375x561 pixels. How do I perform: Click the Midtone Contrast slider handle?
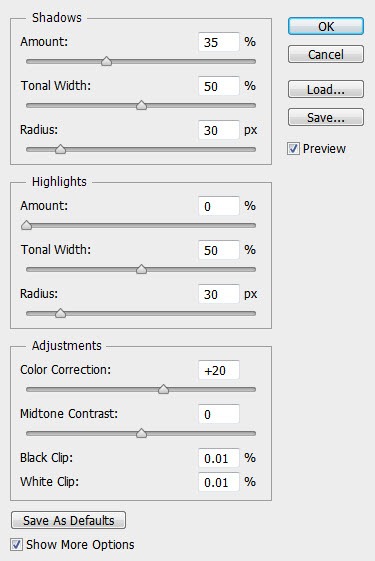[x=141, y=433]
